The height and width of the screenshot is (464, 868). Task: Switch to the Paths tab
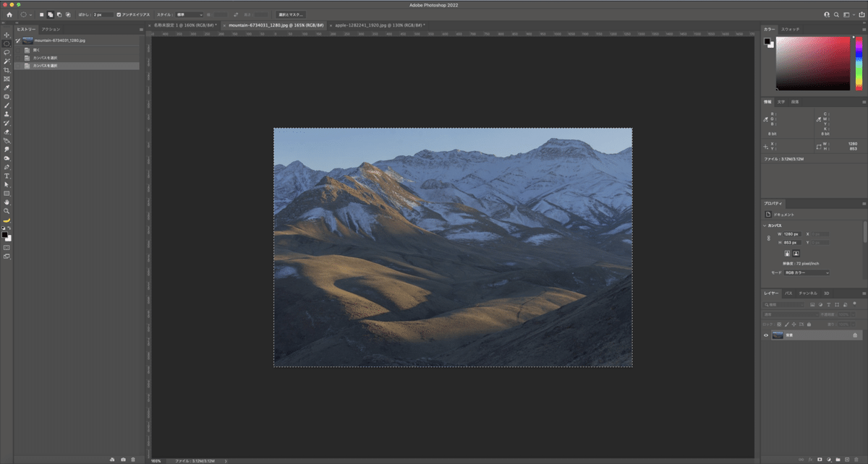coord(789,293)
